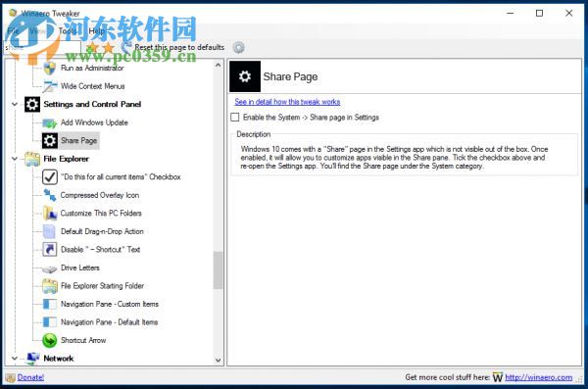Select 'Navigation Pane - Default Items' text
Image resolution: width=588 pixels, height=389 pixels.
point(109,322)
